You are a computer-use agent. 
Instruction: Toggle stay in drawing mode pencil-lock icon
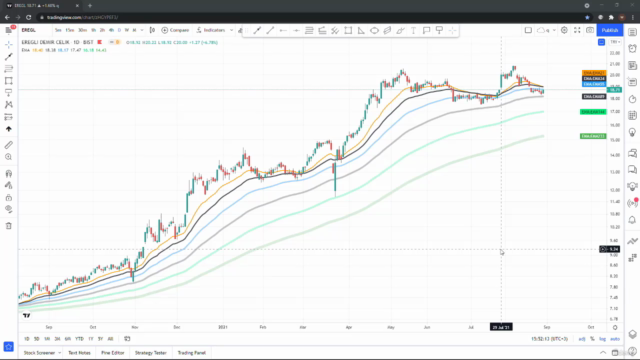9,185
